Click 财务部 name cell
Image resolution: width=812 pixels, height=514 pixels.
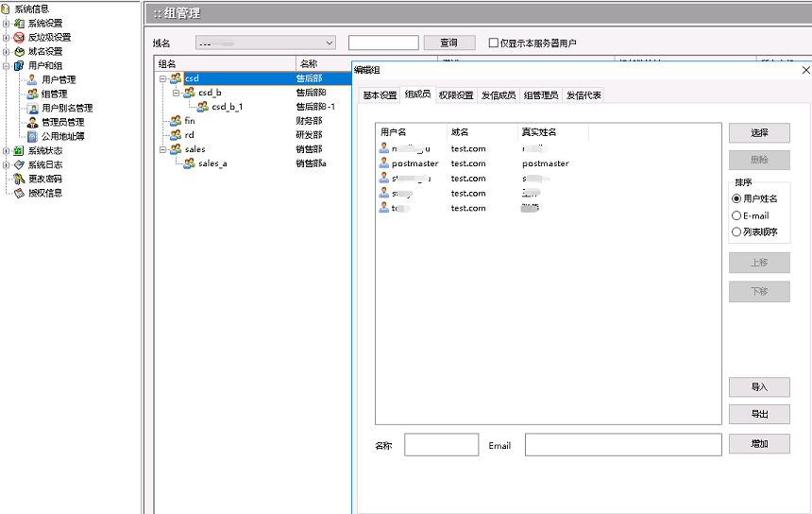pyautogui.click(x=309, y=121)
